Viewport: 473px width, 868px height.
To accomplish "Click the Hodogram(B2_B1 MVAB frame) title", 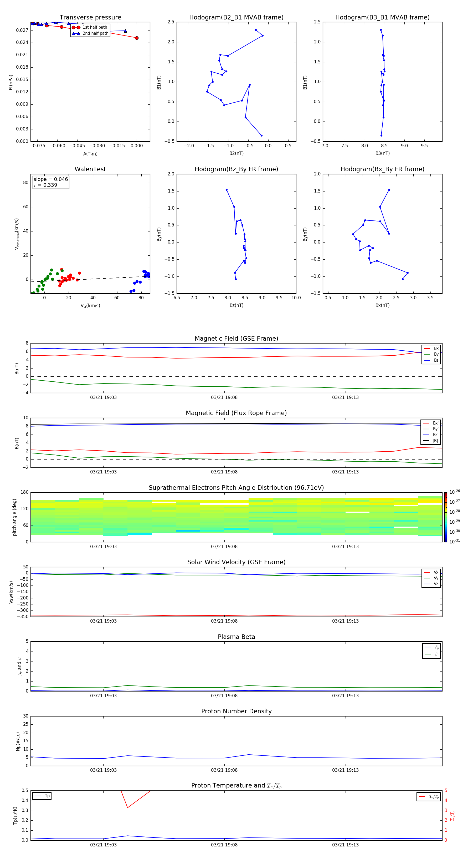I will coord(236,18).
